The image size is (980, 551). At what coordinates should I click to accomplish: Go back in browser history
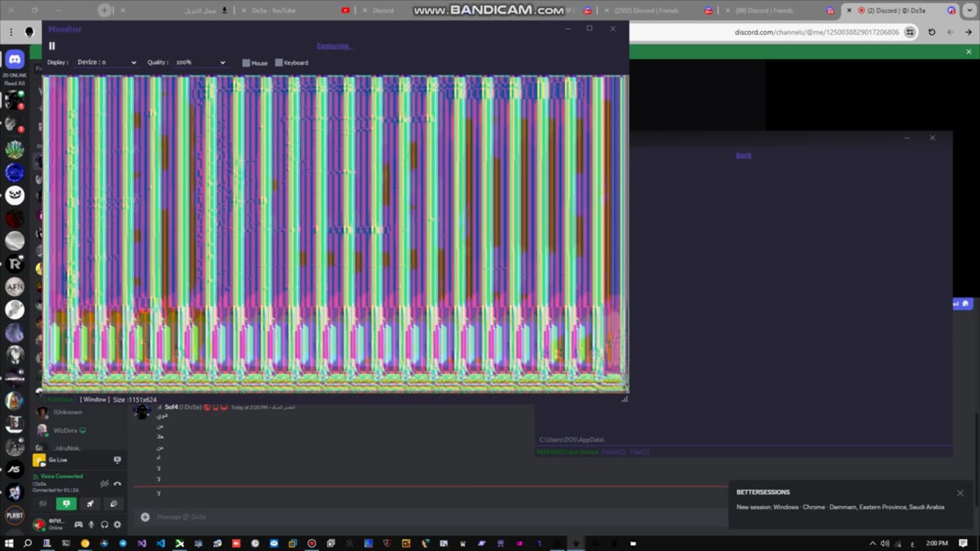pos(969,32)
